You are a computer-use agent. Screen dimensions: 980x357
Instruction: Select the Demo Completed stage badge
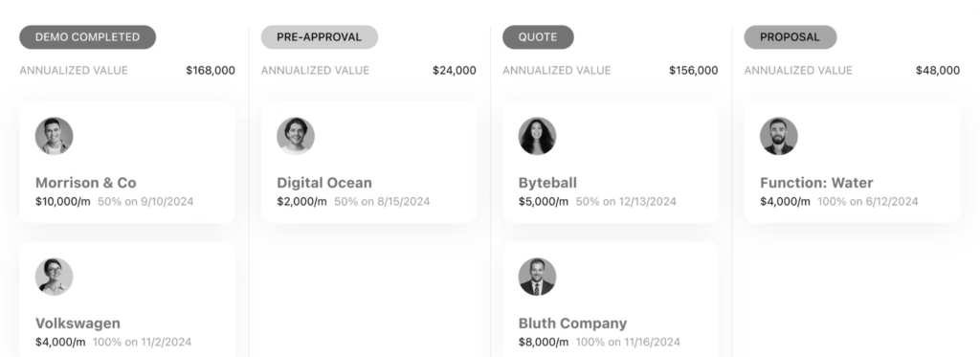pos(87,37)
